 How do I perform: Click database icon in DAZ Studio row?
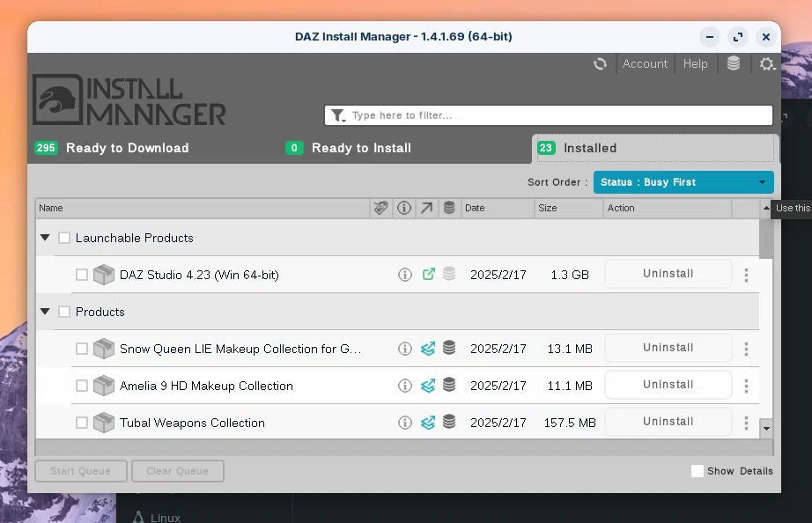click(449, 274)
